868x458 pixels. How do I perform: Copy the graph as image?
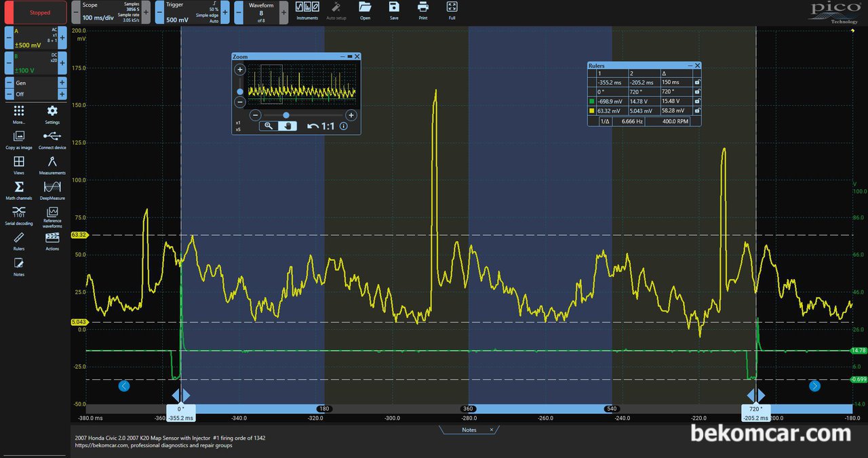click(19, 140)
